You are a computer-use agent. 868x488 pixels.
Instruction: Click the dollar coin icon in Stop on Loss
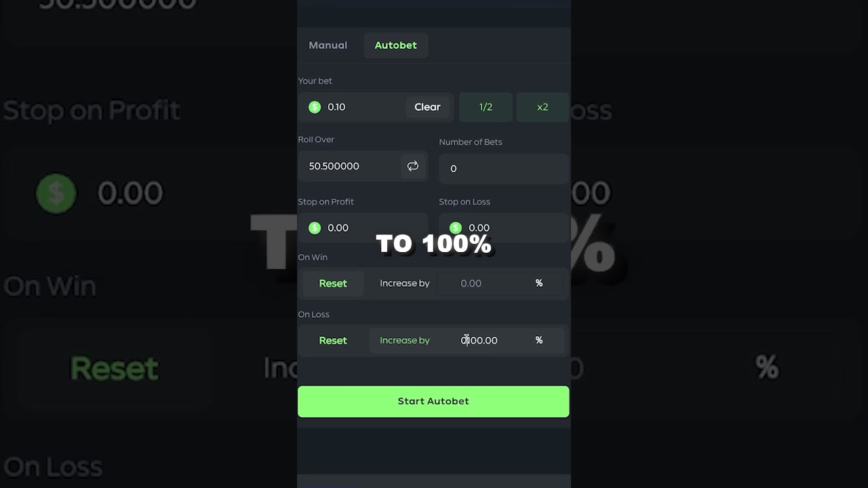point(456,228)
